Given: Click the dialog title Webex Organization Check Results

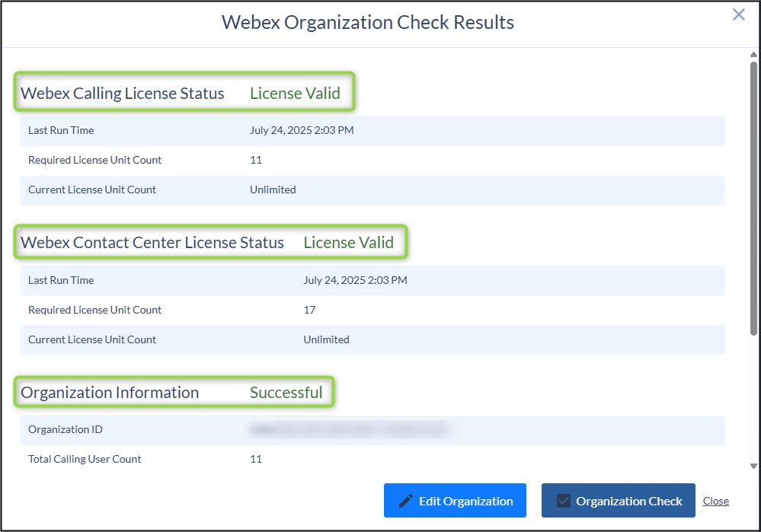Looking at the screenshot, I should 368,22.
